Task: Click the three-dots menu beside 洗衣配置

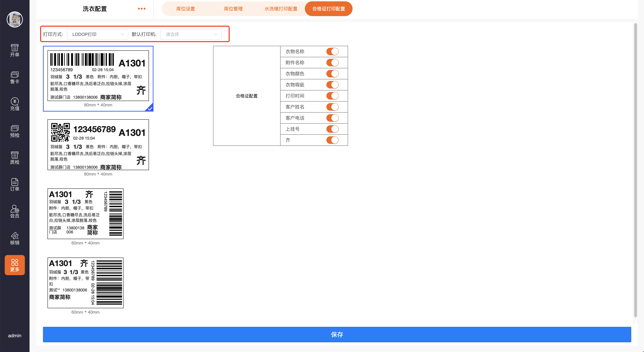Action: pos(142,9)
